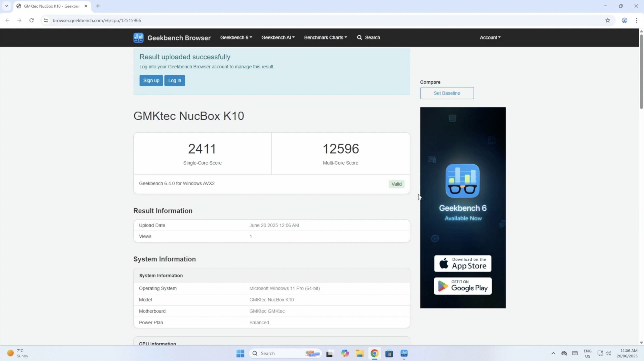Click Search in the navigation bar
This screenshot has width=644, height=361.
click(369, 37)
